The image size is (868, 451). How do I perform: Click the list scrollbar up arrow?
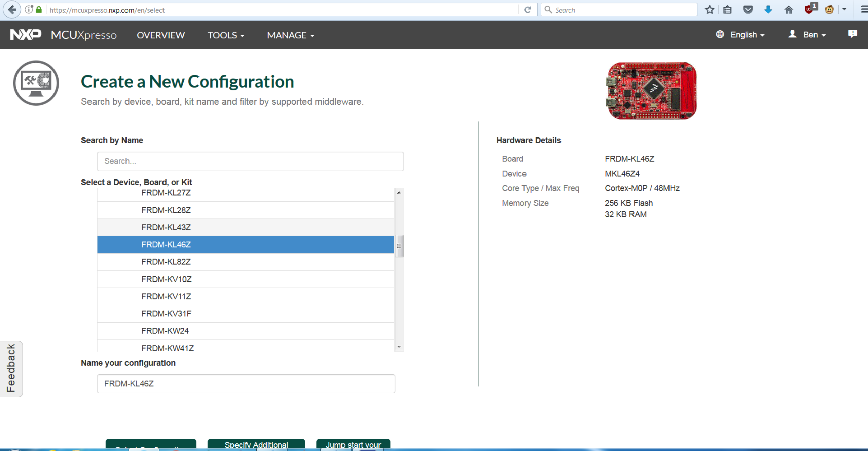(399, 192)
